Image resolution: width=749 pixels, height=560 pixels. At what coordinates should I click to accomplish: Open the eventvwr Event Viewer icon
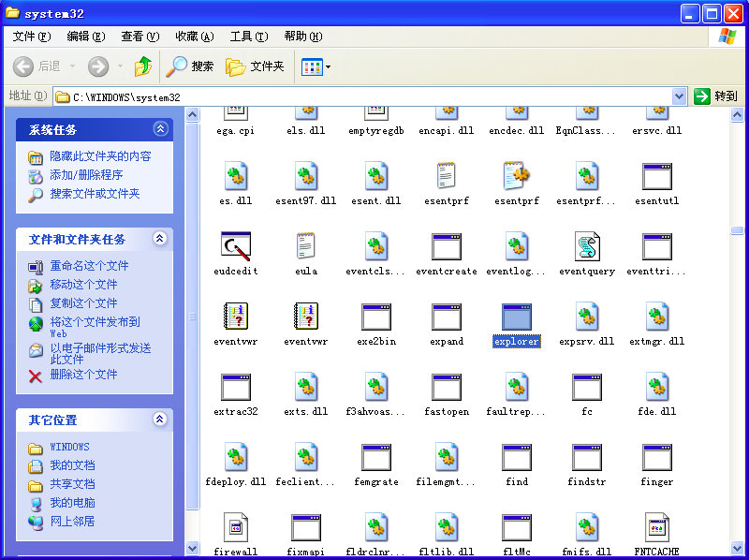235,318
